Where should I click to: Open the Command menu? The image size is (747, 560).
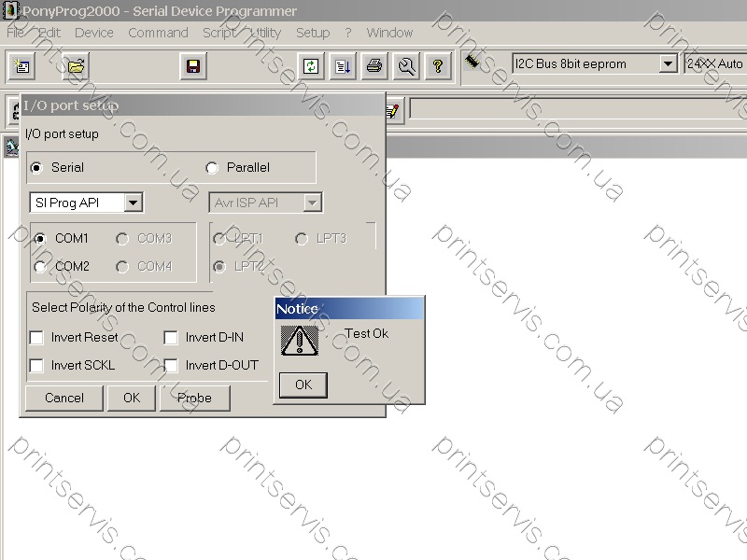[x=158, y=33]
